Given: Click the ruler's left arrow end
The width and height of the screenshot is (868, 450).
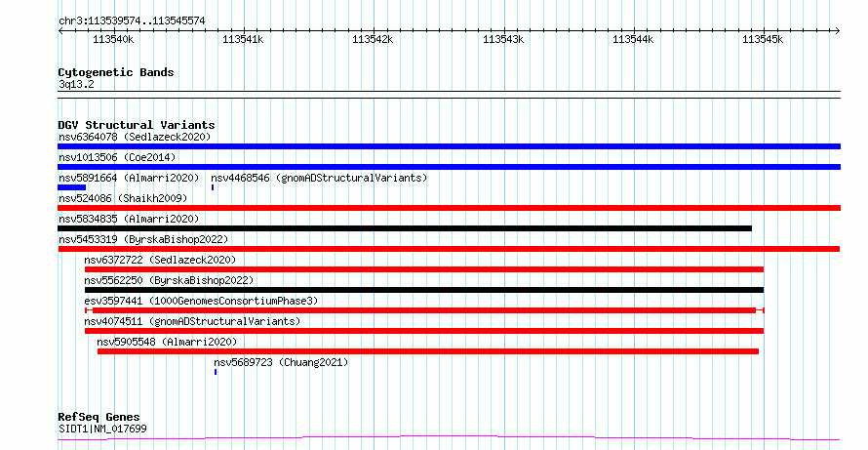Looking at the screenshot, I should point(60,31).
